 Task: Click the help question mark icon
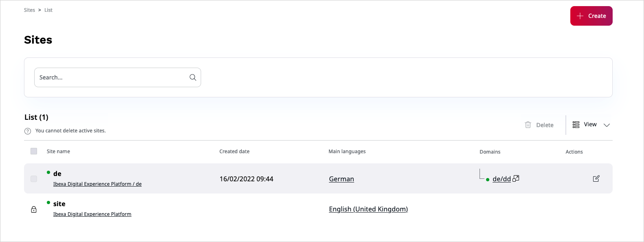point(28,131)
